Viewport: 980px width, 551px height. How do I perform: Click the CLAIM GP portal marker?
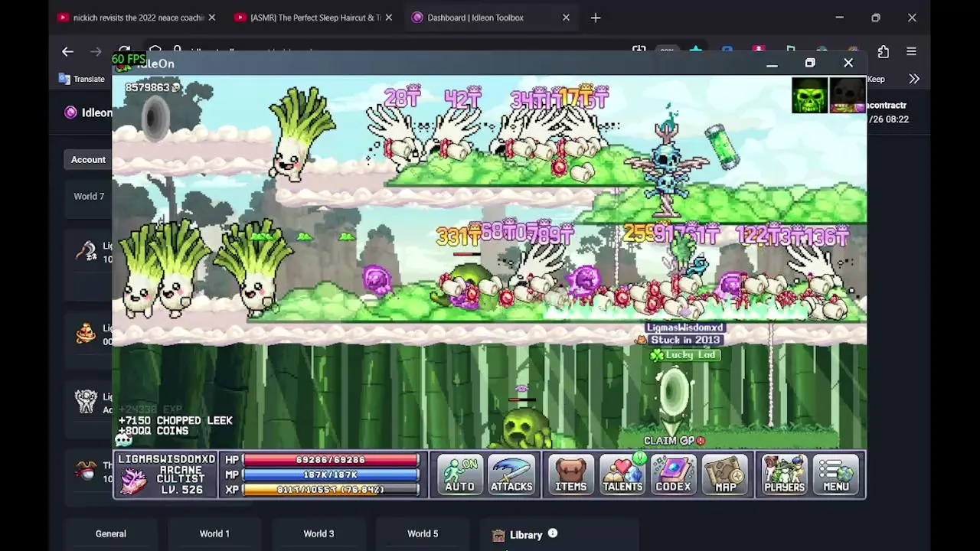674,441
